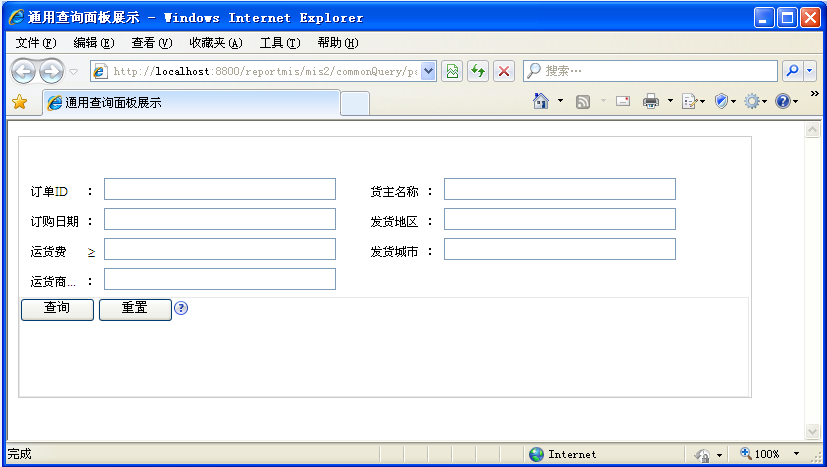Open a new blank tab
Image resolution: width=827 pixels, height=467 pixels.
point(355,103)
